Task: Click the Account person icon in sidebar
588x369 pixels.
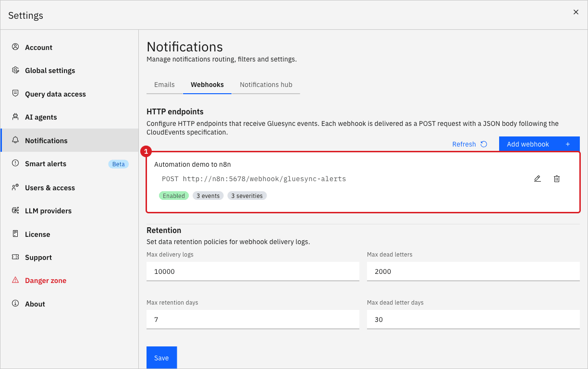Action: (15, 47)
